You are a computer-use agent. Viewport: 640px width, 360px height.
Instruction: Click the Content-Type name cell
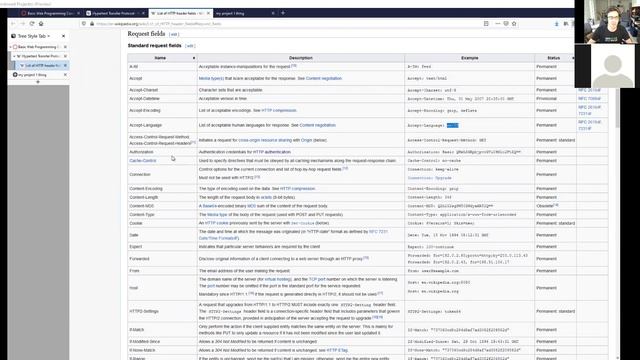pyautogui.click(x=162, y=215)
